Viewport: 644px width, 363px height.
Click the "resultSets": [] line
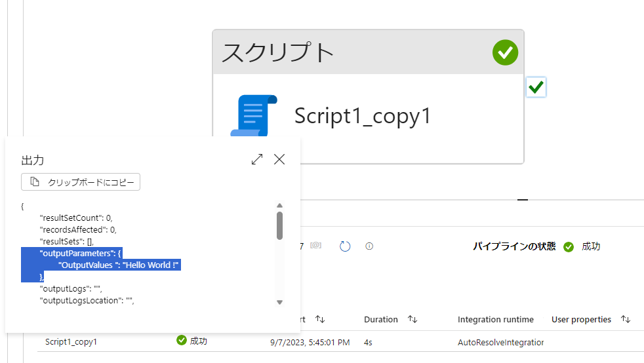point(66,242)
